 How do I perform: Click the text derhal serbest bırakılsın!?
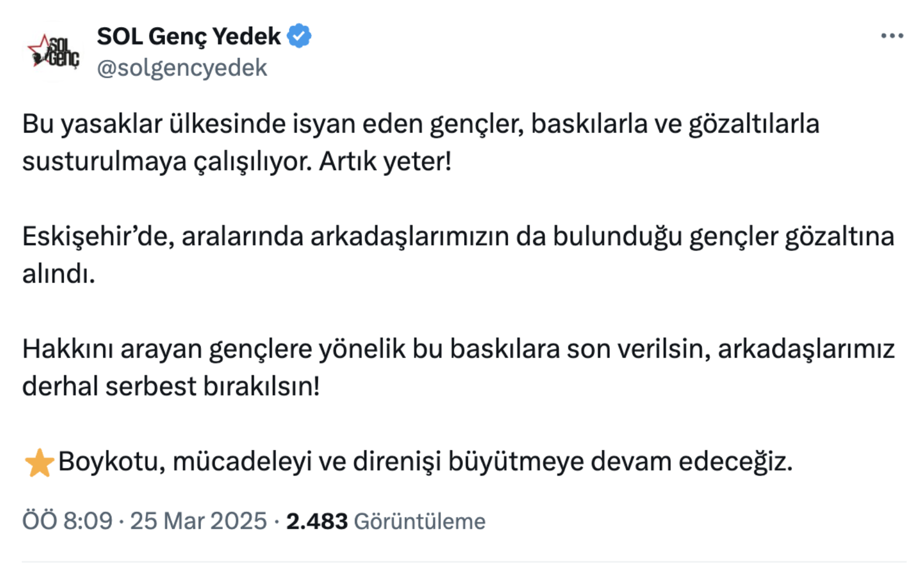(x=171, y=386)
